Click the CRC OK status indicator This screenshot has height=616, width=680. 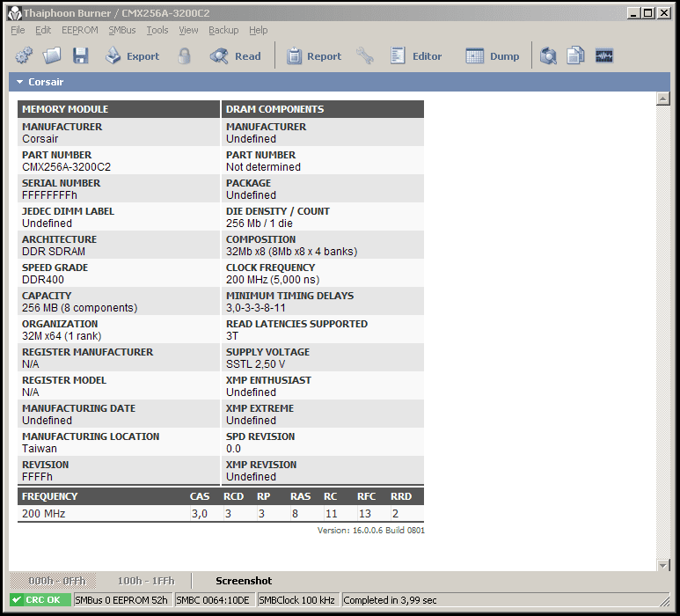pyautogui.click(x=40, y=600)
